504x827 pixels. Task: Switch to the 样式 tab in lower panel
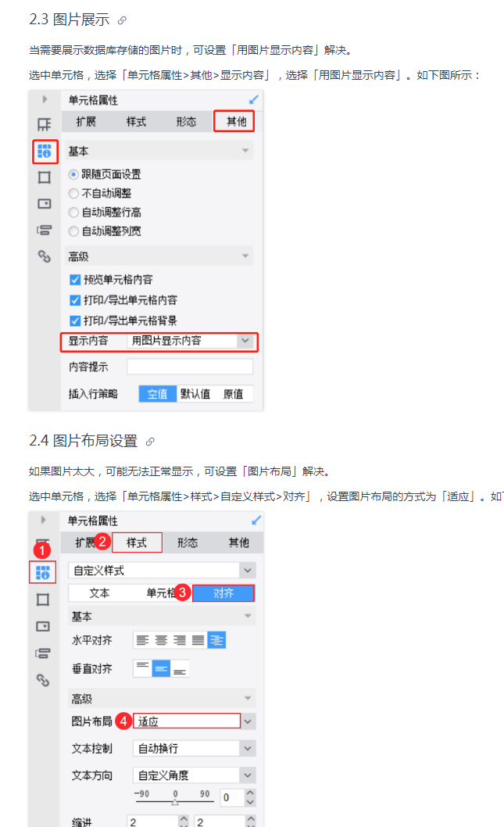[137, 542]
